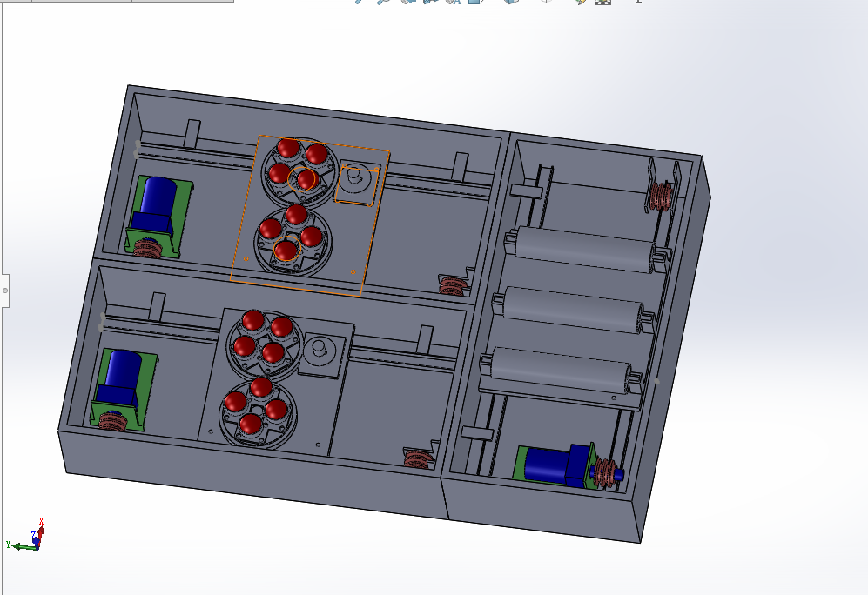Select the front outer wall of the left housing
The width and height of the screenshot is (868, 595).
pyautogui.click(x=254, y=476)
